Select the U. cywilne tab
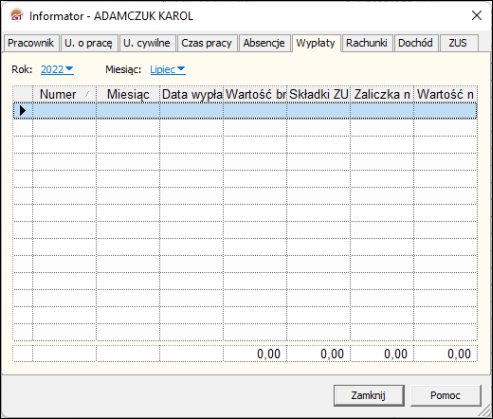Image resolution: width=493 pixels, height=419 pixels. pyautogui.click(x=147, y=43)
